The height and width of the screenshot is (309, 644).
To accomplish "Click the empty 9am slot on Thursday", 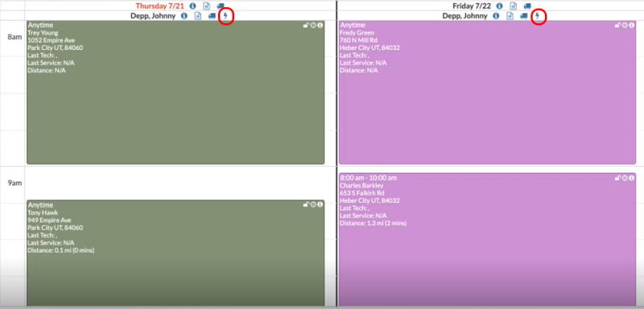I will [175, 183].
